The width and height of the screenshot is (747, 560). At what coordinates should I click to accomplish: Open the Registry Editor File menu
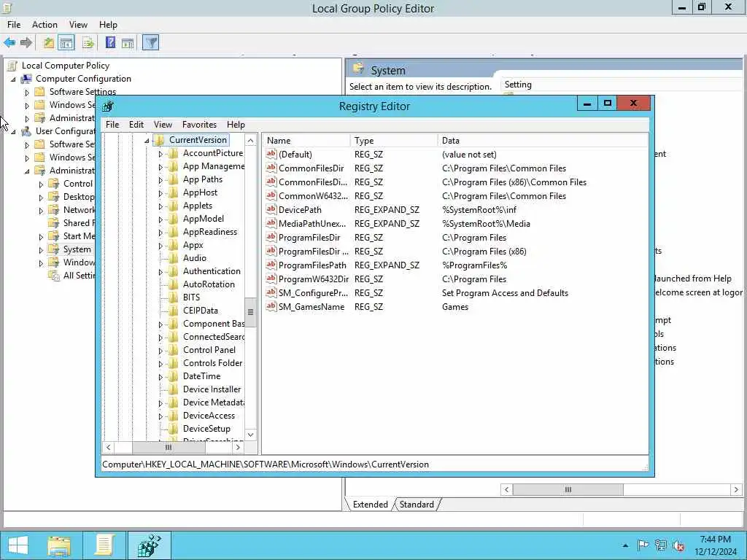point(112,125)
